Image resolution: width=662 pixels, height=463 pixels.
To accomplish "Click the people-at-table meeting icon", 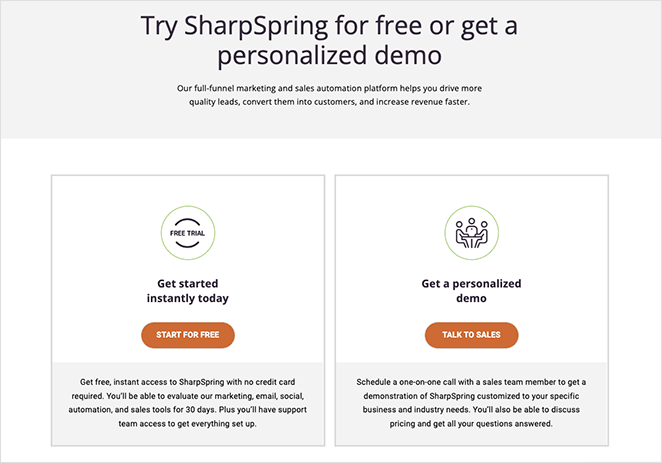I will pos(471,232).
